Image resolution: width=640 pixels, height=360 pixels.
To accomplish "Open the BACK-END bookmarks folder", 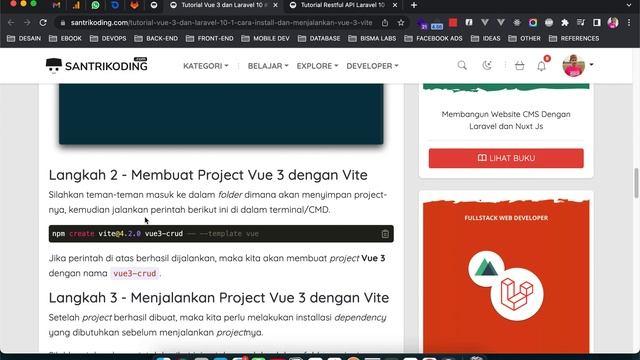I will pos(156,38).
